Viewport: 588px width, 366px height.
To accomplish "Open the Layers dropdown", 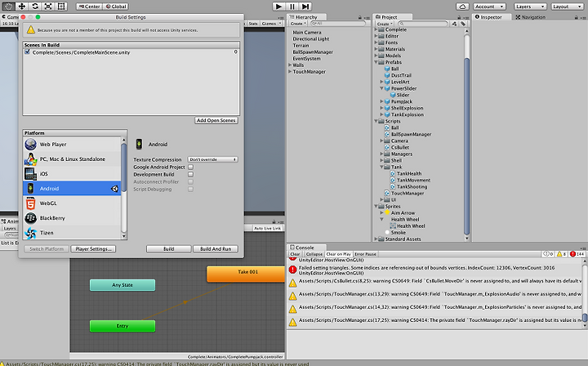I will click(530, 7).
